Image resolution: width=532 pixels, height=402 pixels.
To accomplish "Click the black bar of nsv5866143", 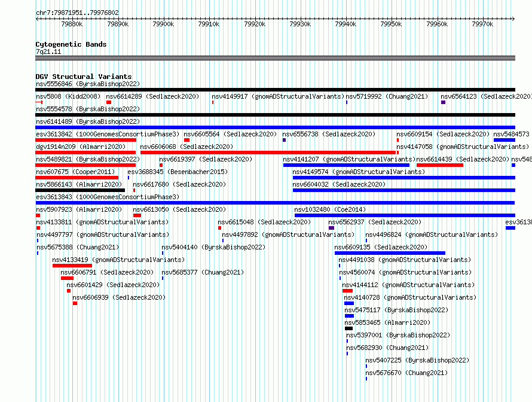I will [80, 190].
